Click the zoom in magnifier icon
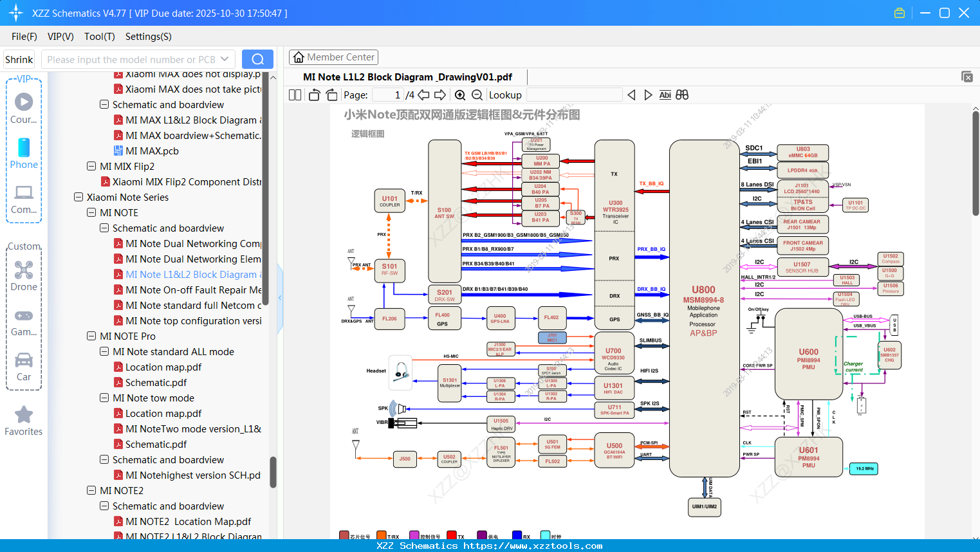The width and height of the screenshot is (980, 552). click(x=460, y=95)
